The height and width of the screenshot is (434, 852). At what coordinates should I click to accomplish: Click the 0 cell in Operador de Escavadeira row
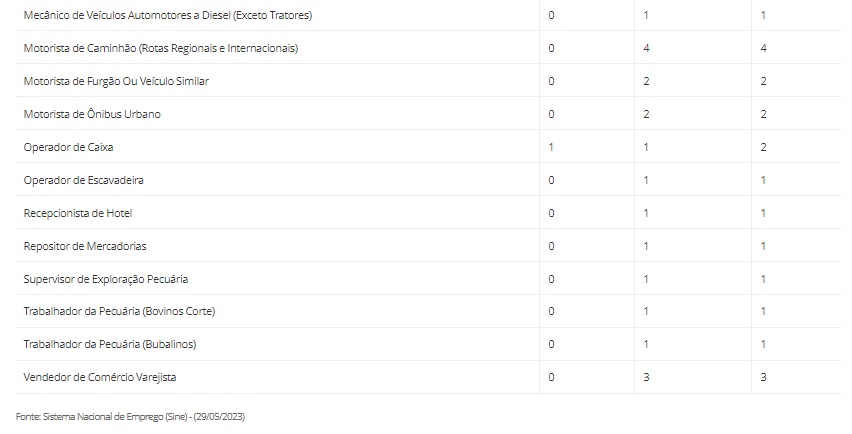pos(551,180)
